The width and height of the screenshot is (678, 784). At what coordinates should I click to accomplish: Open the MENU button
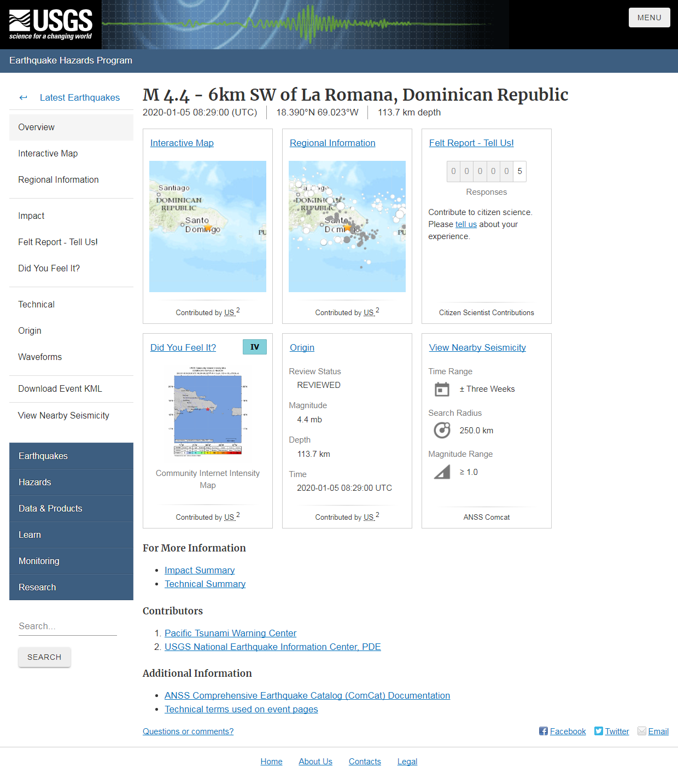pyautogui.click(x=649, y=18)
